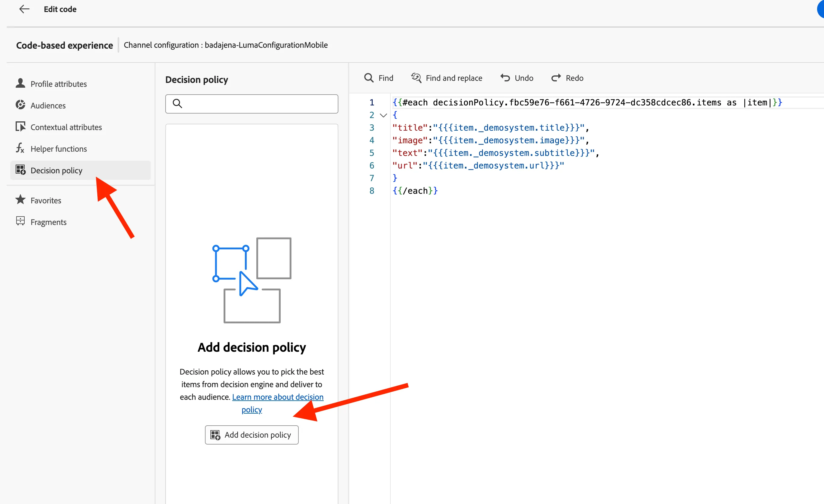
Task: Open Learn more about decision policy link
Action: click(278, 403)
